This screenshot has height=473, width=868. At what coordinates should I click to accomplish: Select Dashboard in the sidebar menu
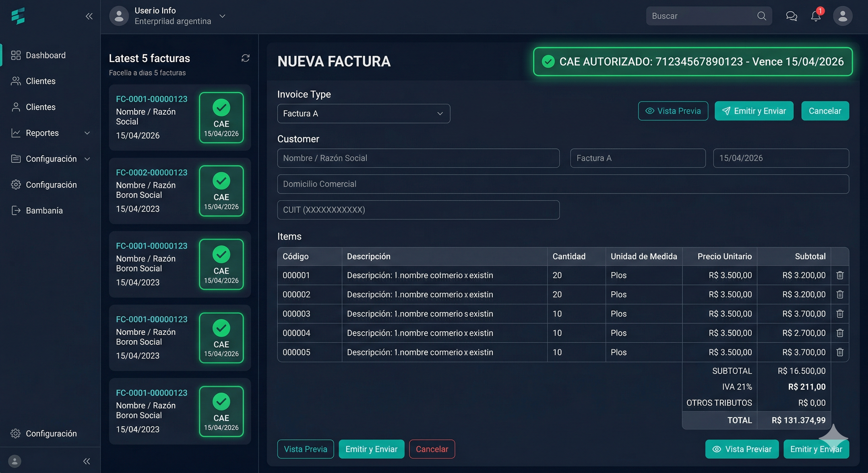point(46,55)
